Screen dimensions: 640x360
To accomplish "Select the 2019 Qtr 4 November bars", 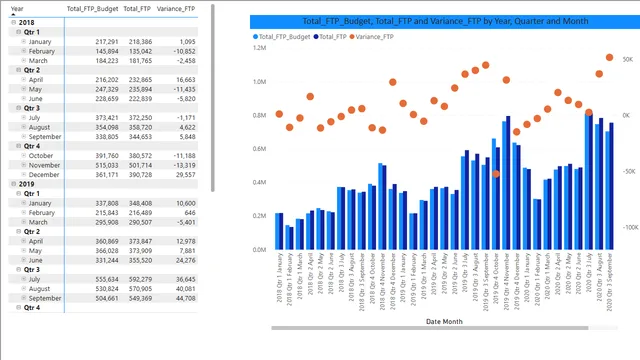I will (x=506, y=183).
